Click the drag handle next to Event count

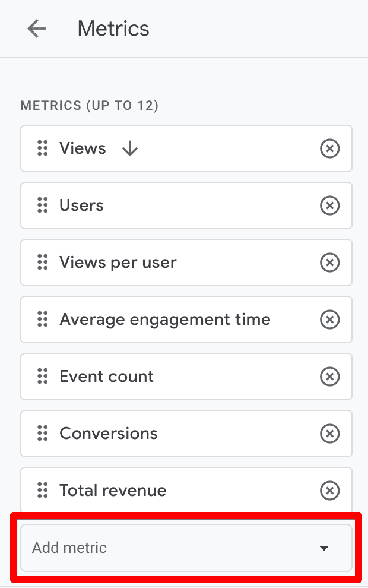click(x=42, y=377)
